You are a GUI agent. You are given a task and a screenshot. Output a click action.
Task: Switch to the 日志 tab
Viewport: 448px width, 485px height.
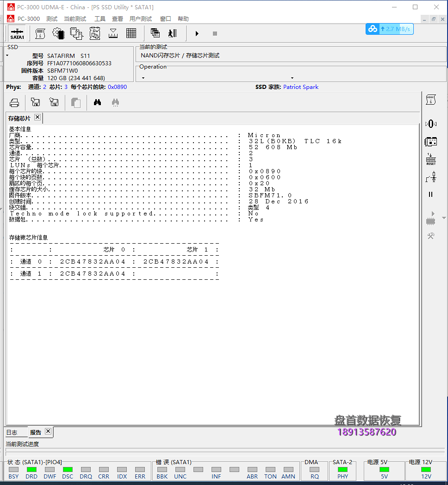pos(12,432)
